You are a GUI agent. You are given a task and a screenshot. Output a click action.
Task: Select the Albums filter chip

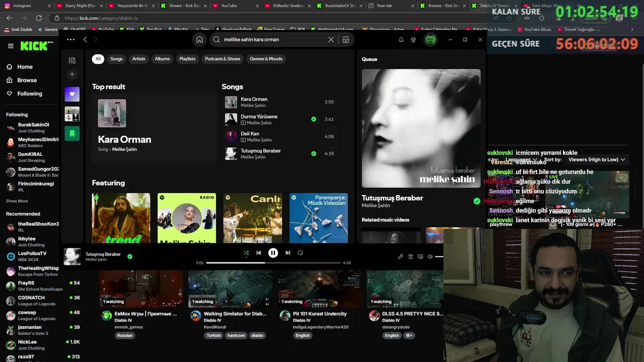[163, 59]
